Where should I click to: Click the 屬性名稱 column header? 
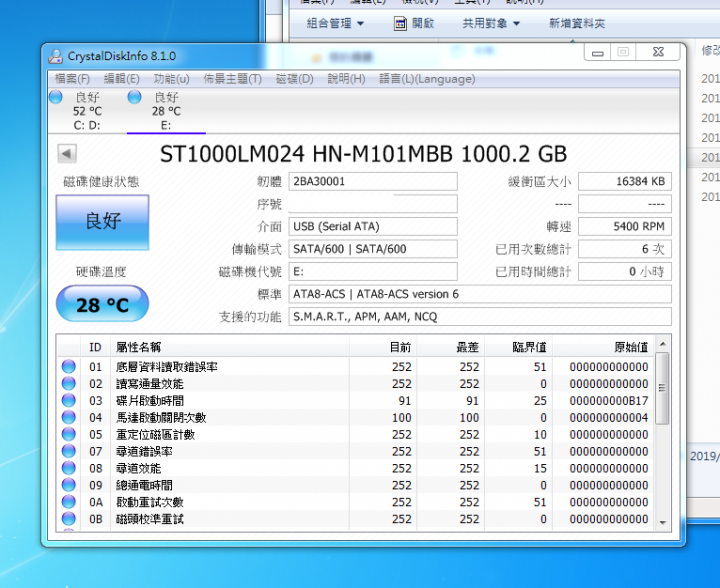(230, 347)
